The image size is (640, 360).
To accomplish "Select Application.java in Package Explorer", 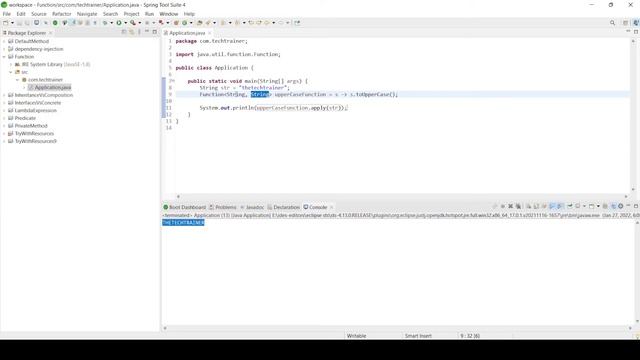I will tap(49, 87).
